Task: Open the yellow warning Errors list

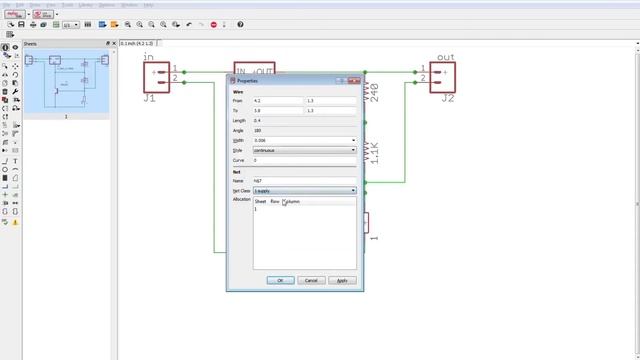Action: 15,222
